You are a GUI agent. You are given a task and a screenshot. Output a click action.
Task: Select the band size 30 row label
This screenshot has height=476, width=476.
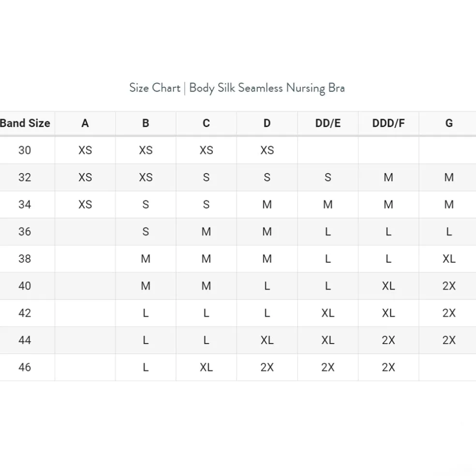(25, 150)
